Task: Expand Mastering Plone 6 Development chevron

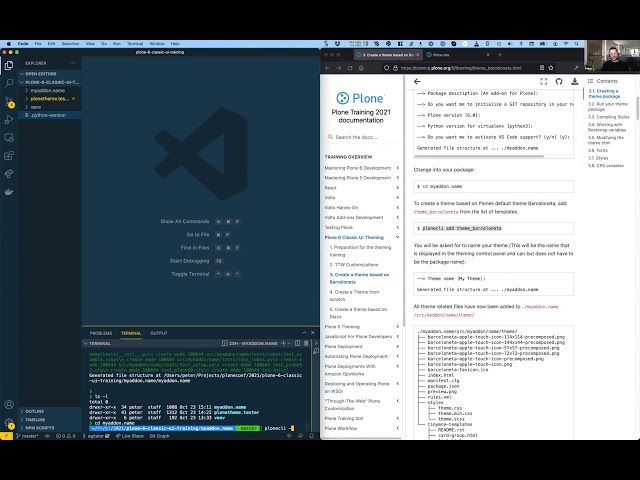Action: 398,168
